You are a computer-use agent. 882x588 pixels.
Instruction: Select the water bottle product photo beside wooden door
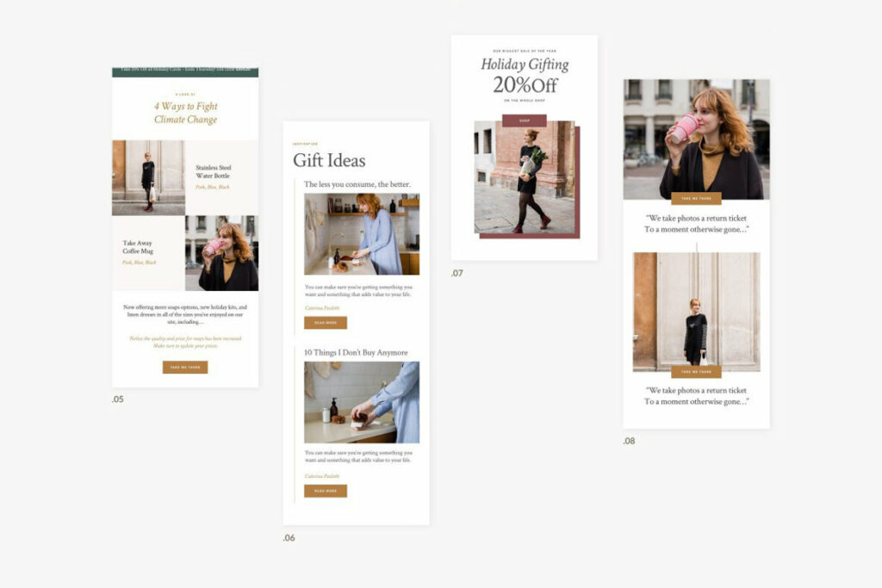point(147,177)
